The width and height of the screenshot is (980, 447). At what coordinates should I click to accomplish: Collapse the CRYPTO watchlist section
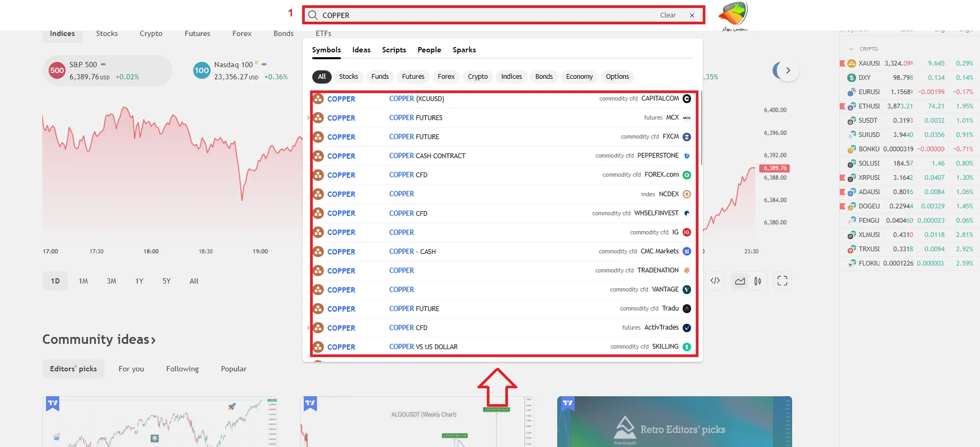pos(851,49)
